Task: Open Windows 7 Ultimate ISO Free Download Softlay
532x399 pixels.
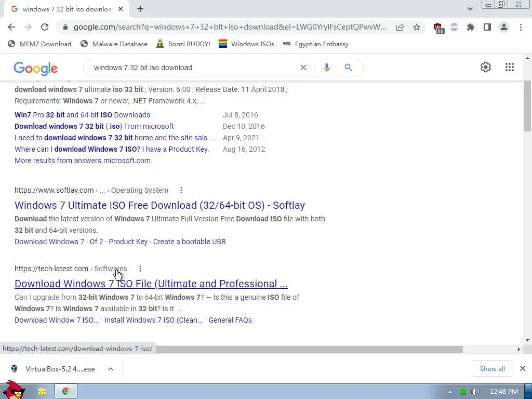Action: click(159, 205)
